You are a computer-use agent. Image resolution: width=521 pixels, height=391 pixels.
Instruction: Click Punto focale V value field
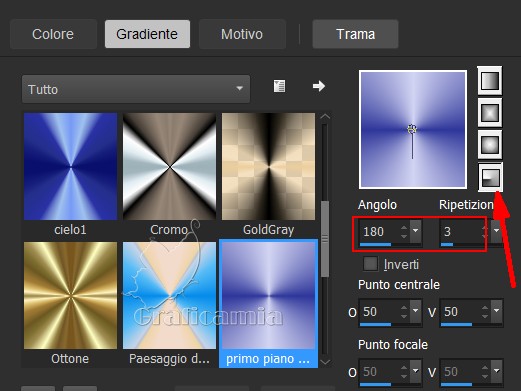pos(461,371)
